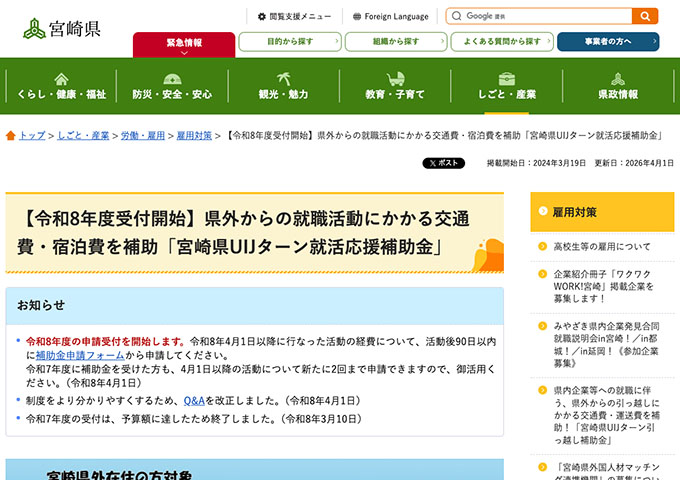The width and height of the screenshot is (680, 480).
Task: Click the 令和8年度の申請受付を開始します red text
Action: click(106, 341)
